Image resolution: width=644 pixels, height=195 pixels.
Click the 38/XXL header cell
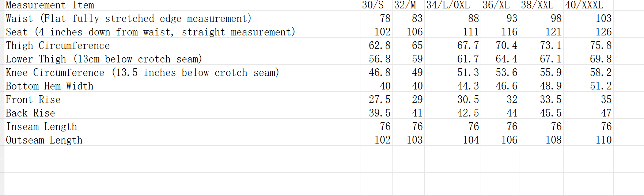coord(541,5)
